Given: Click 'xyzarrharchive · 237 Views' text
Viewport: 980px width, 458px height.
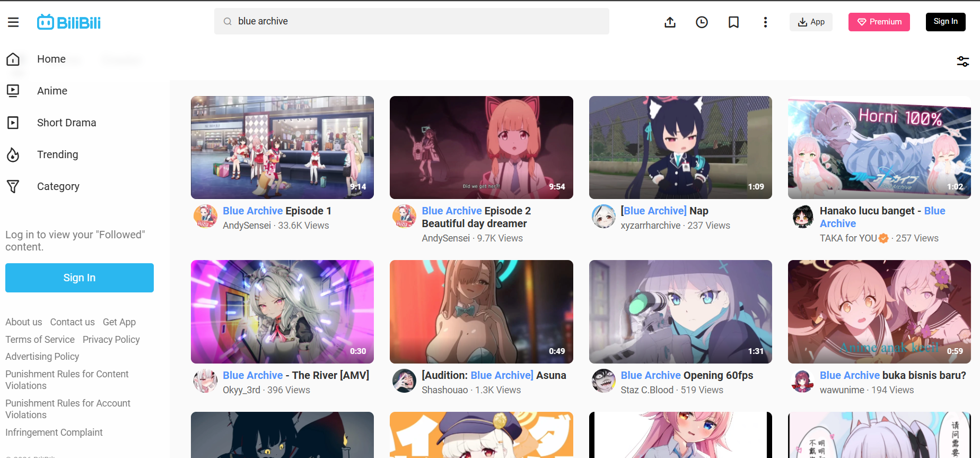Looking at the screenshot, I should click(676, 226).
